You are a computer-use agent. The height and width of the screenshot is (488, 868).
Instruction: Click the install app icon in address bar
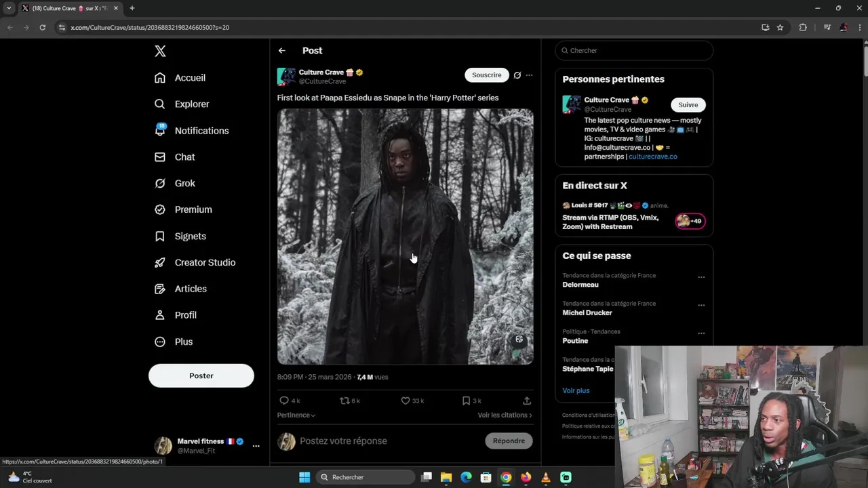[766, 28]
